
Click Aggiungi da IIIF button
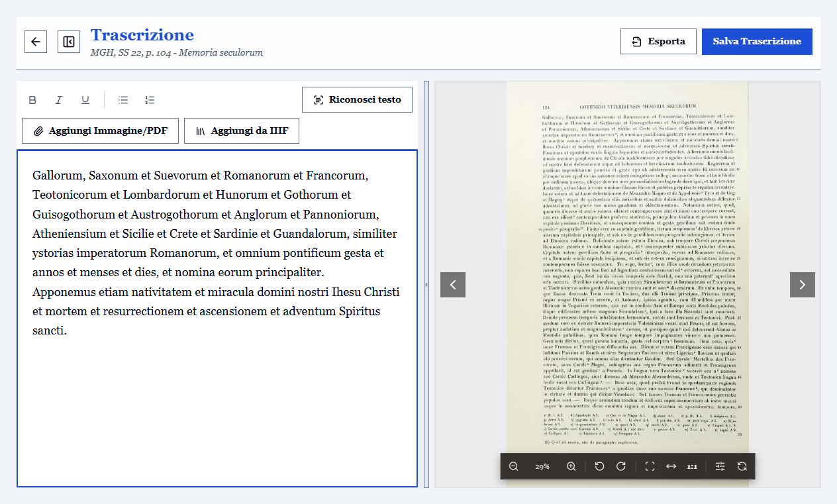(x=242, y=130)
